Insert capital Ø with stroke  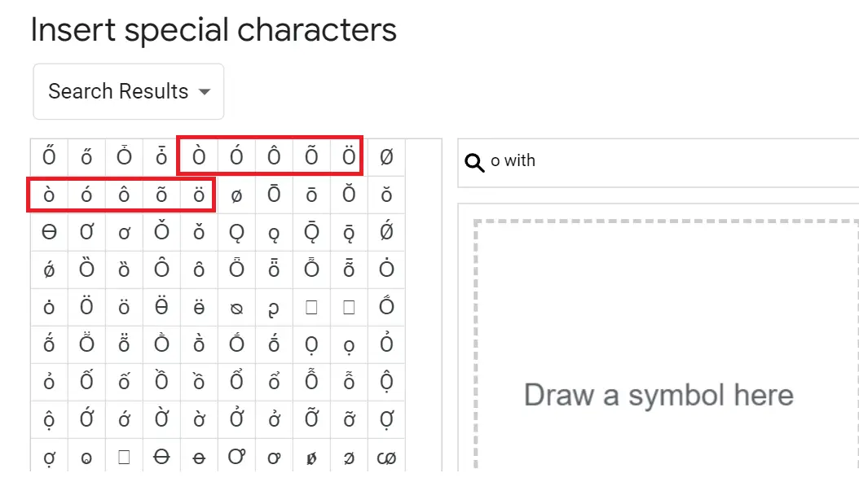coord(386,157)
